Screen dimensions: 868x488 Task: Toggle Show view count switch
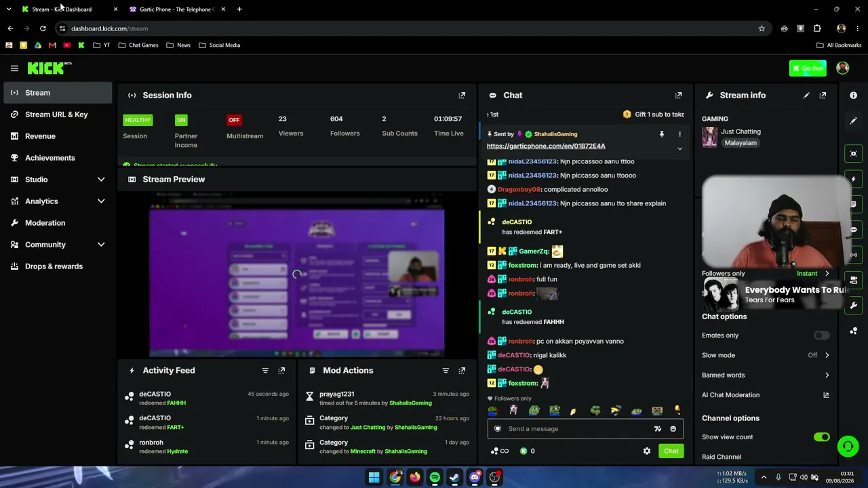point(821,437)
